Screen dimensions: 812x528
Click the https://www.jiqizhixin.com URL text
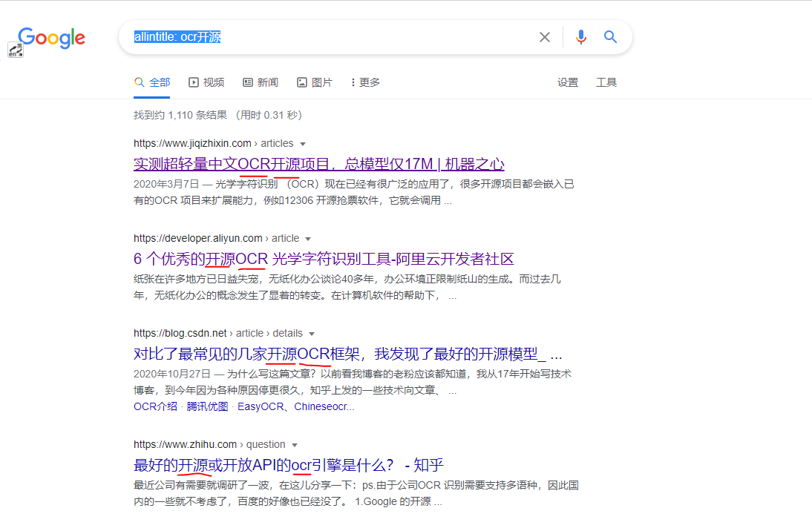click(x=192, y=143)
